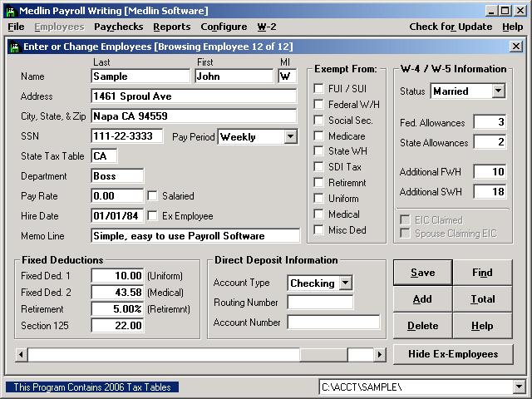Expand the Pay Period Weekly dropdown

290,136
